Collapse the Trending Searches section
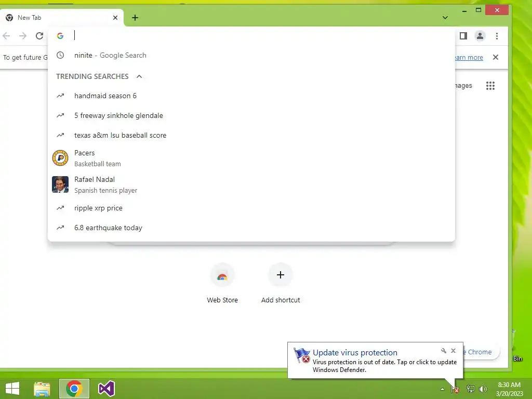 point(139,76)
